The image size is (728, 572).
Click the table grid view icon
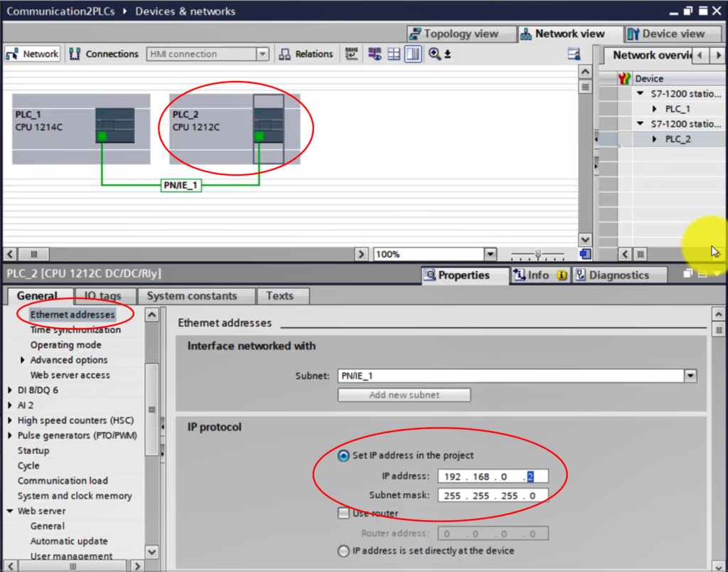[393, 53]
